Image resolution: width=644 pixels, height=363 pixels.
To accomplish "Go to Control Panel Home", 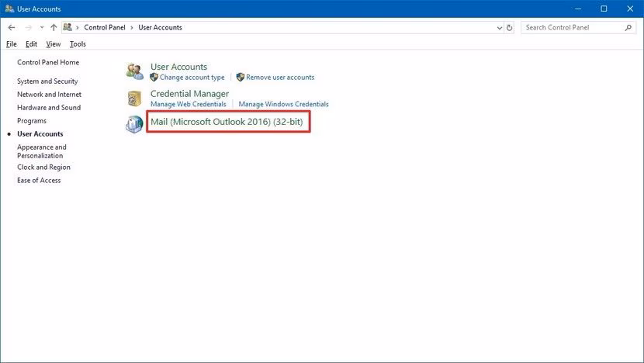I will [x=48, y=62].
